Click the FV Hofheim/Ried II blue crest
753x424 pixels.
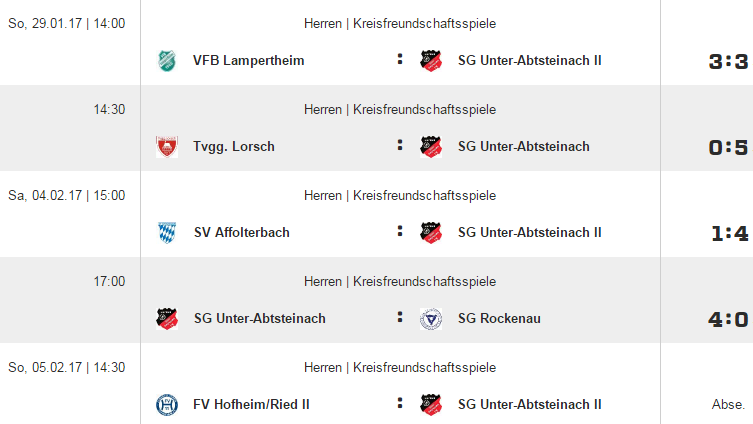[x=167, y=404]
